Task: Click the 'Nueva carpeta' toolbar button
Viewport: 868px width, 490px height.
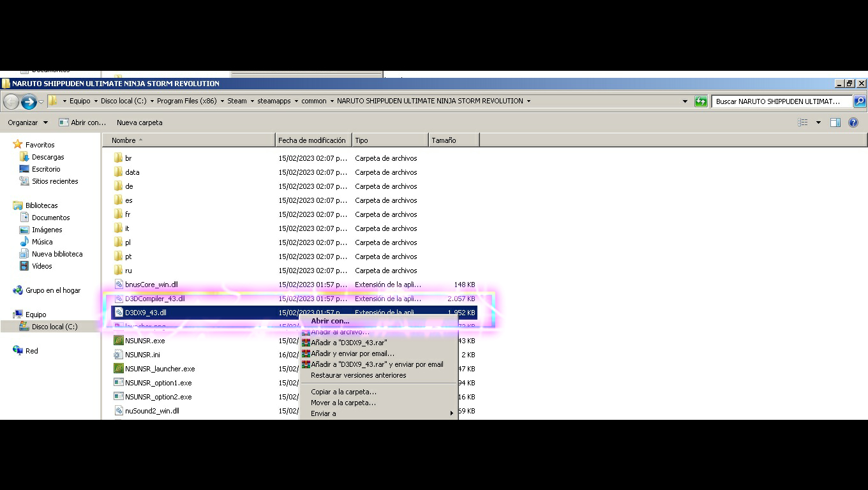Action: coord(139,122)
